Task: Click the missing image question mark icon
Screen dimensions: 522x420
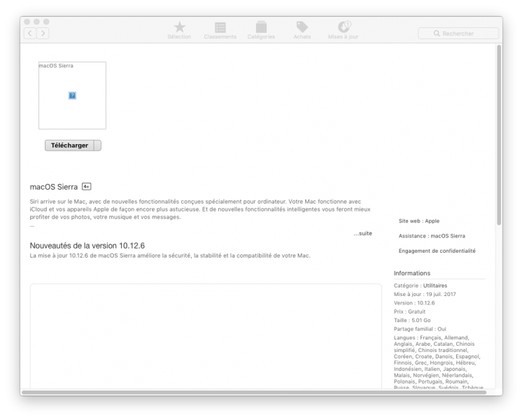Action: pos(72,96)
